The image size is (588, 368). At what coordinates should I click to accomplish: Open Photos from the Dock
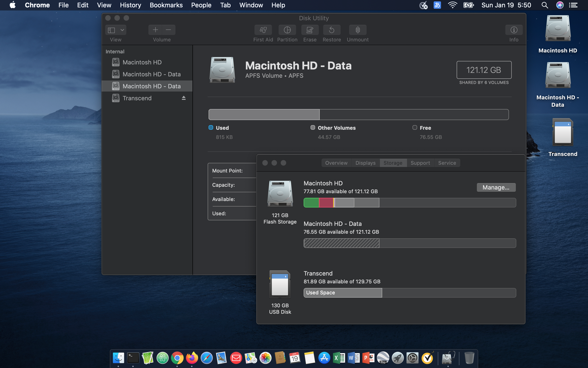[265, 358]
